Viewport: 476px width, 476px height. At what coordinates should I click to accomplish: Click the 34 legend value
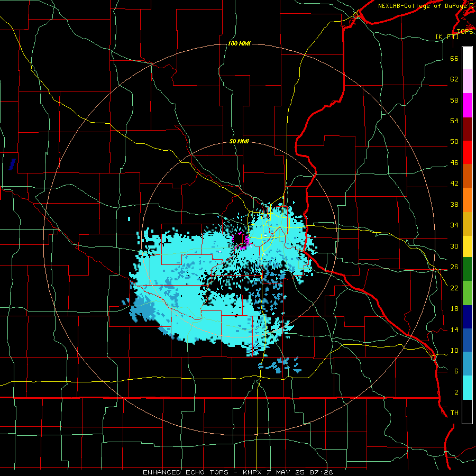coord(454,225)
